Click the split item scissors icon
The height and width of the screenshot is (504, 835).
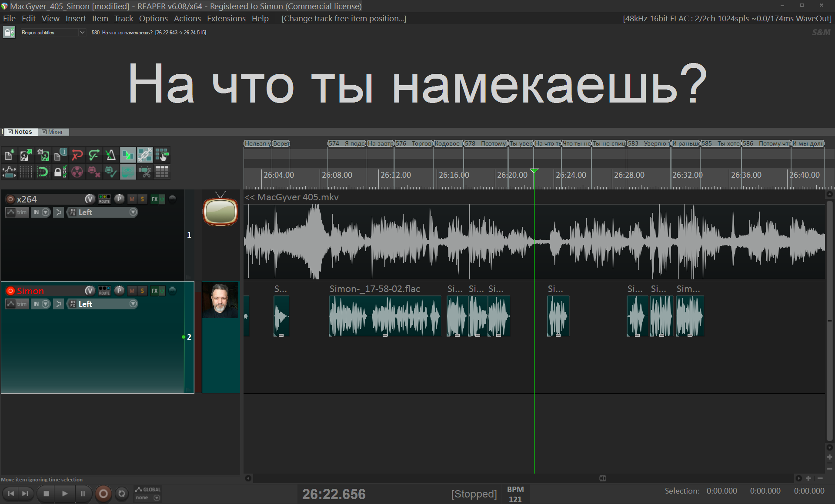145,172
